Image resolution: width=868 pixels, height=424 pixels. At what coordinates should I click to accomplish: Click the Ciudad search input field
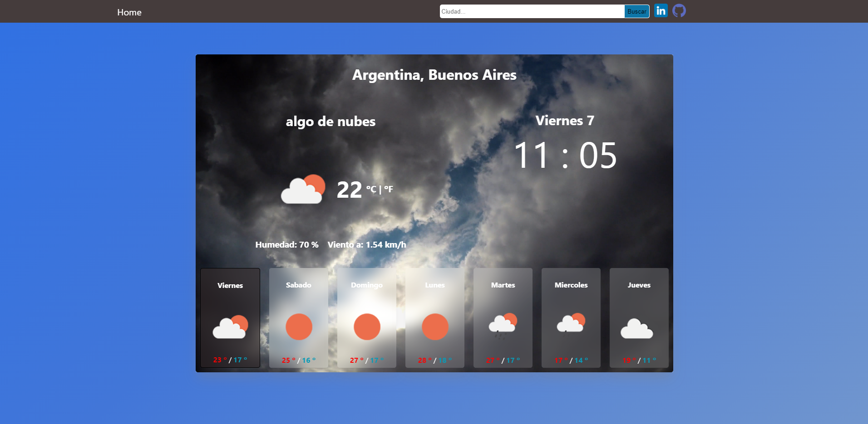coord(531,11)
